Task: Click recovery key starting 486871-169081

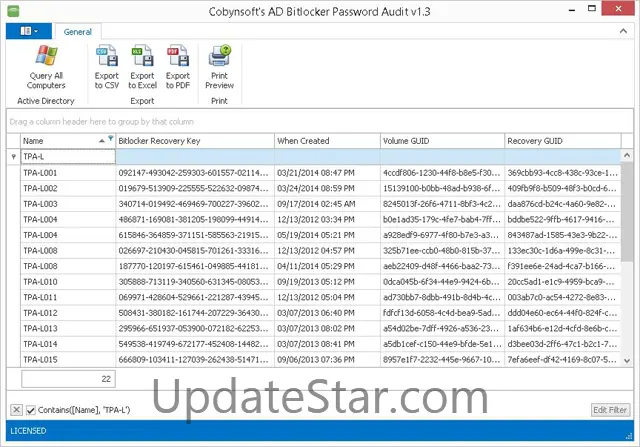Action: click(x=193, y=219)
